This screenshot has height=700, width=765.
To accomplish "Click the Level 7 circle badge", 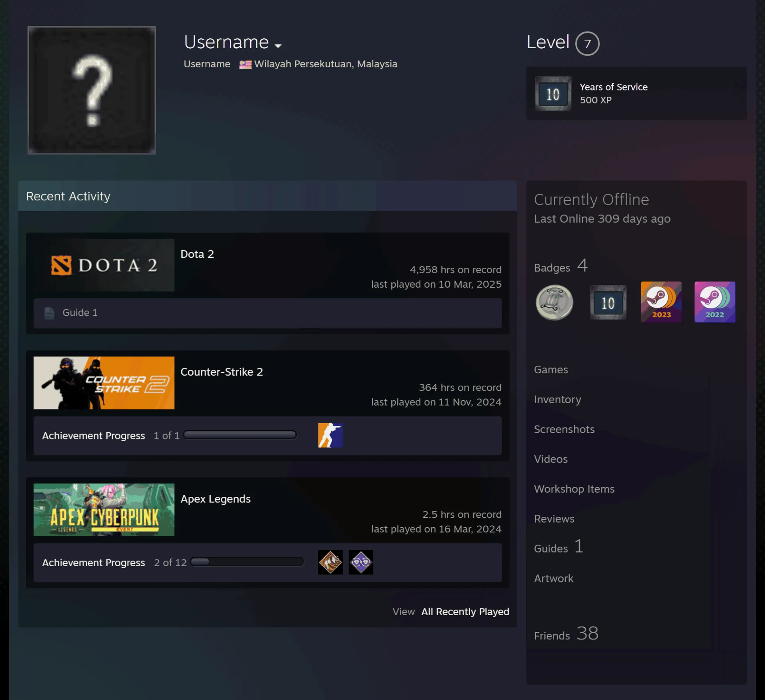I will point(587,43).
